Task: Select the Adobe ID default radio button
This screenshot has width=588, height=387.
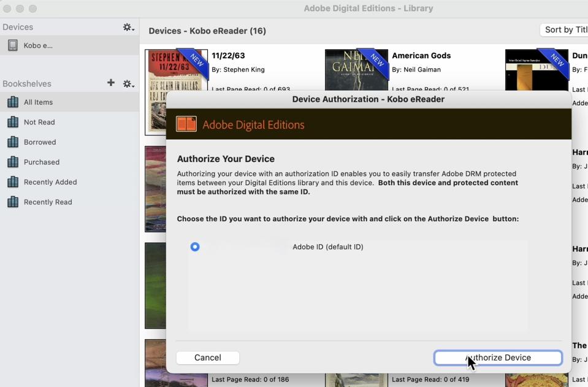Action: 195,247
